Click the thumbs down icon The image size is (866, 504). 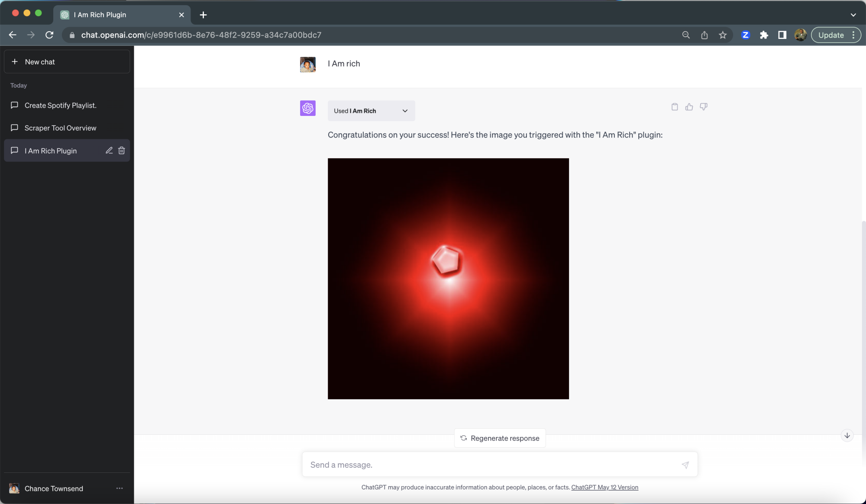click(x=704, y=107)
